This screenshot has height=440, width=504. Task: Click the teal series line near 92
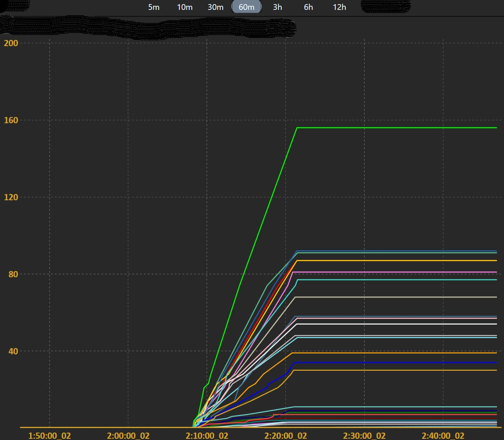392,251
